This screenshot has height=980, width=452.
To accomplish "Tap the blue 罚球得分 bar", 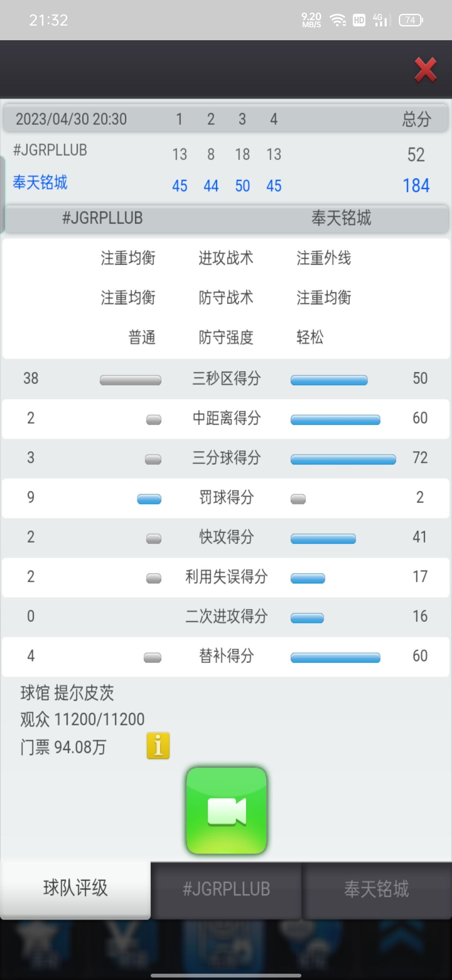I will click(x=149, y=499).
